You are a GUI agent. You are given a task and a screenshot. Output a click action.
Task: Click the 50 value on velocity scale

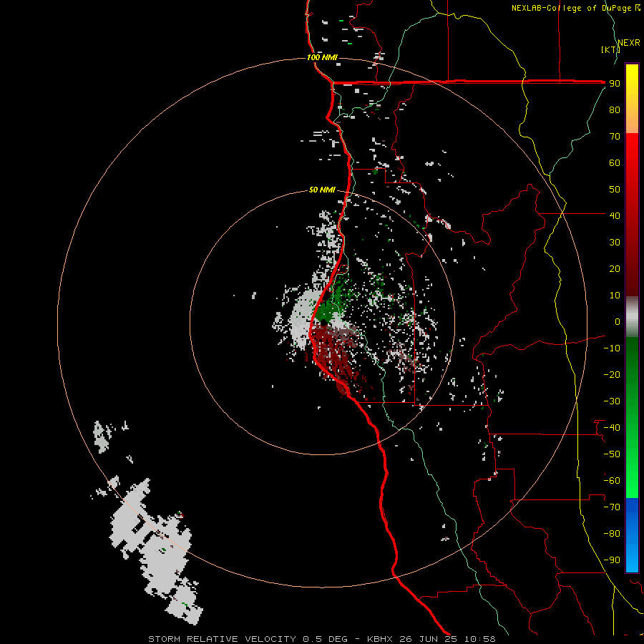pyautogui.click(x=615, y=190)
